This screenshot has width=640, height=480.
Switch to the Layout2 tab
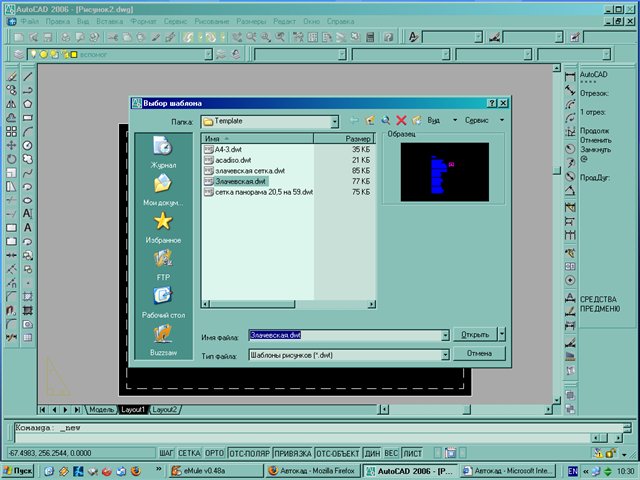pyautogui.click(x=165, y=410)
